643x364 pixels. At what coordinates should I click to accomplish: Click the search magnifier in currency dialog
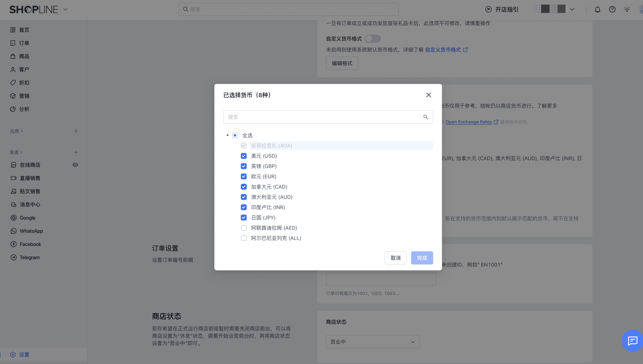click(425, 117)
